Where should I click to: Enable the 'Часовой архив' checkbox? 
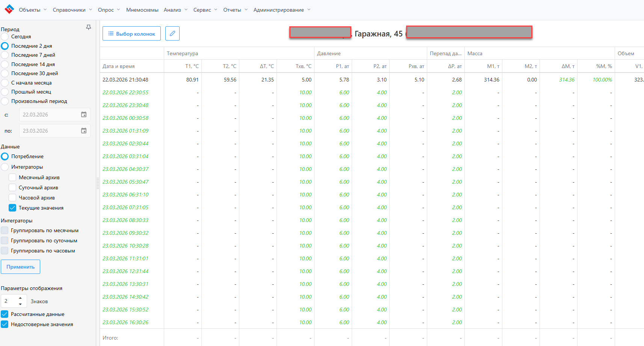(x=12, y=198)
